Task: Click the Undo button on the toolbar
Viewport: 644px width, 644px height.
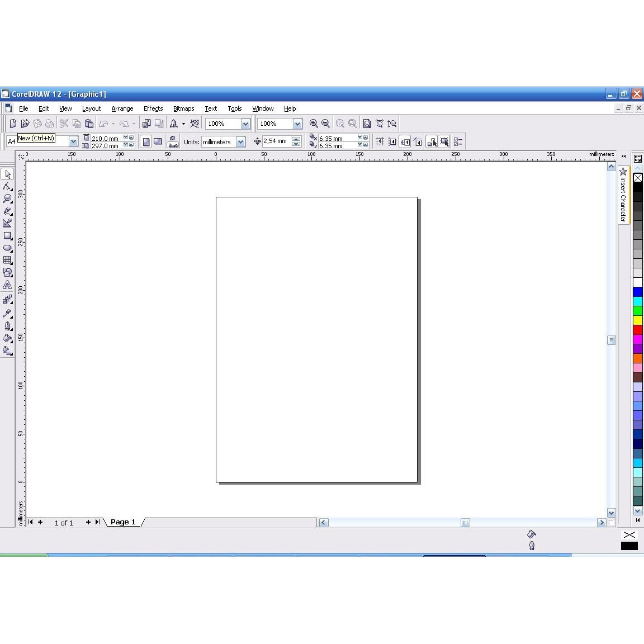Action: tap(104, 124)
